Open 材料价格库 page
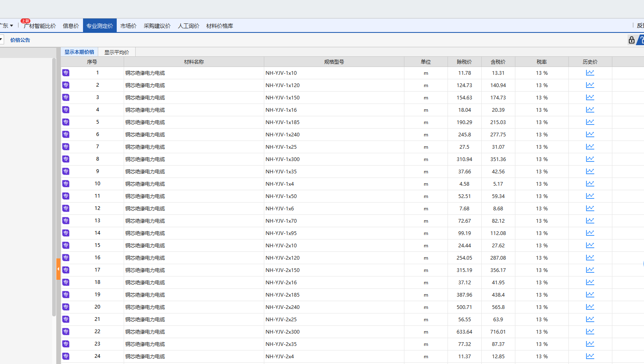Screen dimensions: 644x364 [x=219, y=26]
